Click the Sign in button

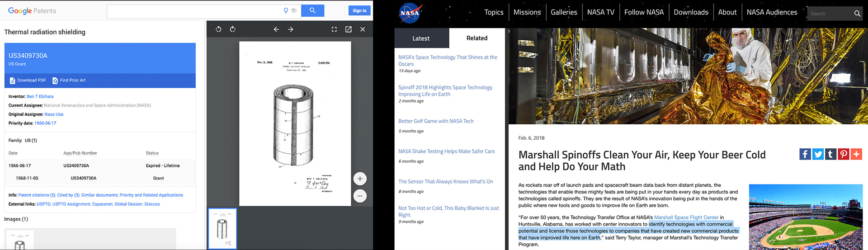point(359,10)
